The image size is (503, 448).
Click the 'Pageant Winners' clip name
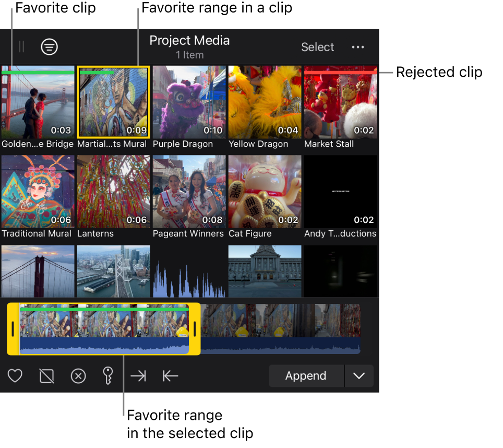188,233
